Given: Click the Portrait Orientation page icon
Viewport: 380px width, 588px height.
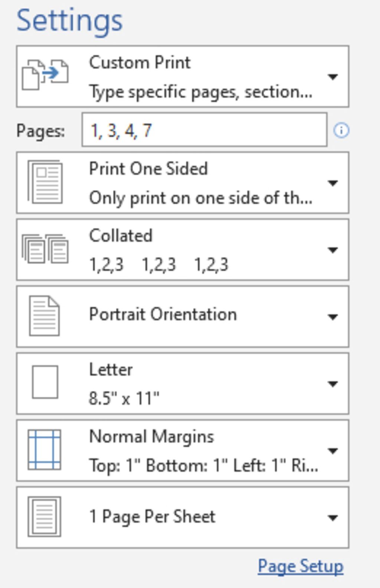Looking at the screenshot, I should coord(44,316).
